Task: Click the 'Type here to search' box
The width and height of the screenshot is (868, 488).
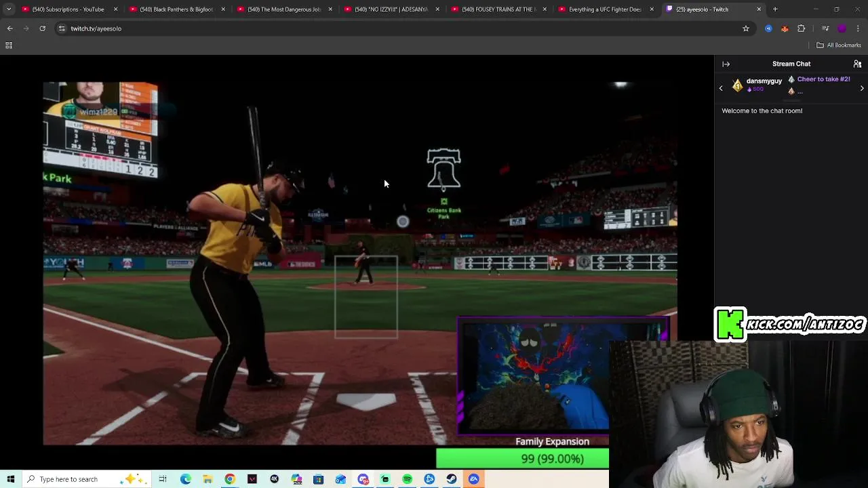Action: (86, 479)
